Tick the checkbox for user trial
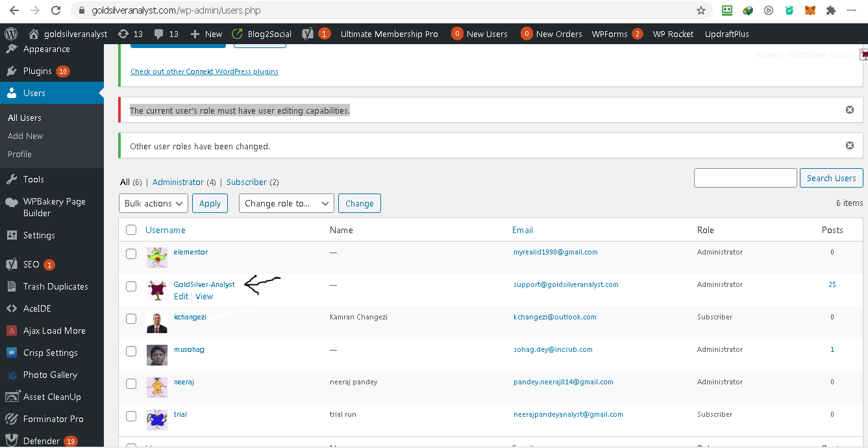Image resolution: width=868 pixels, height=448 pixels. (131, 416)
